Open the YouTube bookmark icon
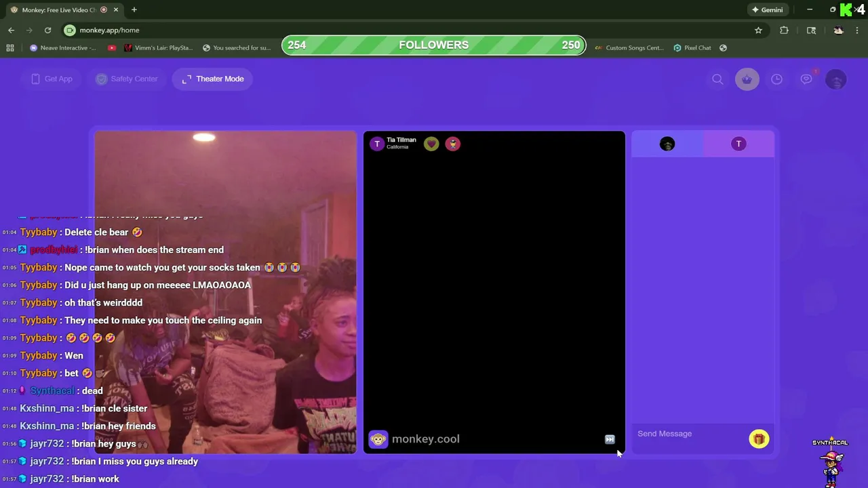The width and height of the screenshot is (868, 488). tap(112, 47)
